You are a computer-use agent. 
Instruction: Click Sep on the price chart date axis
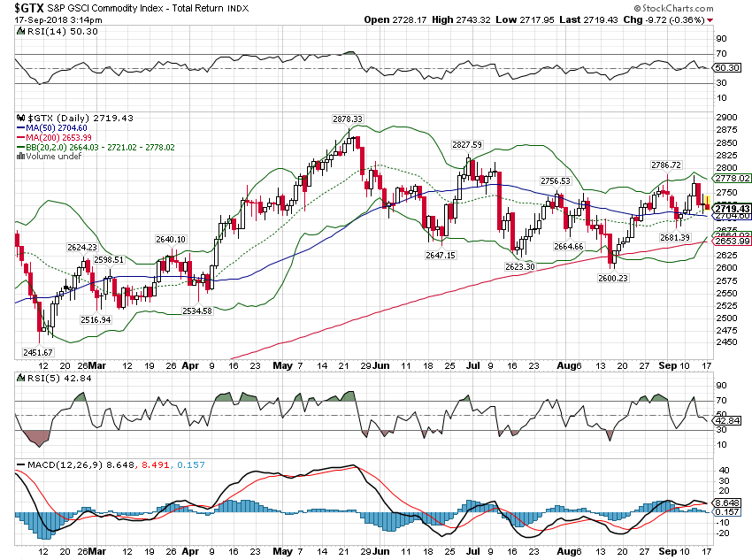[x=668, y=366]
